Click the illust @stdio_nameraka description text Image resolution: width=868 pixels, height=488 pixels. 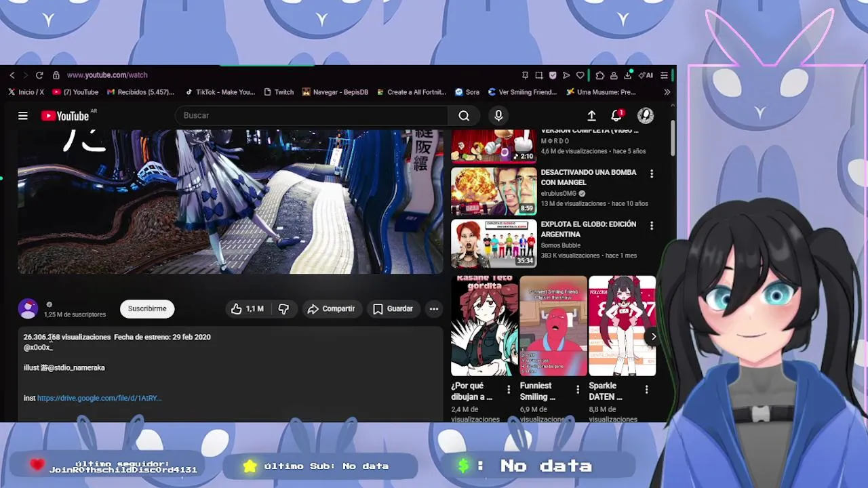tap(64, 368)
